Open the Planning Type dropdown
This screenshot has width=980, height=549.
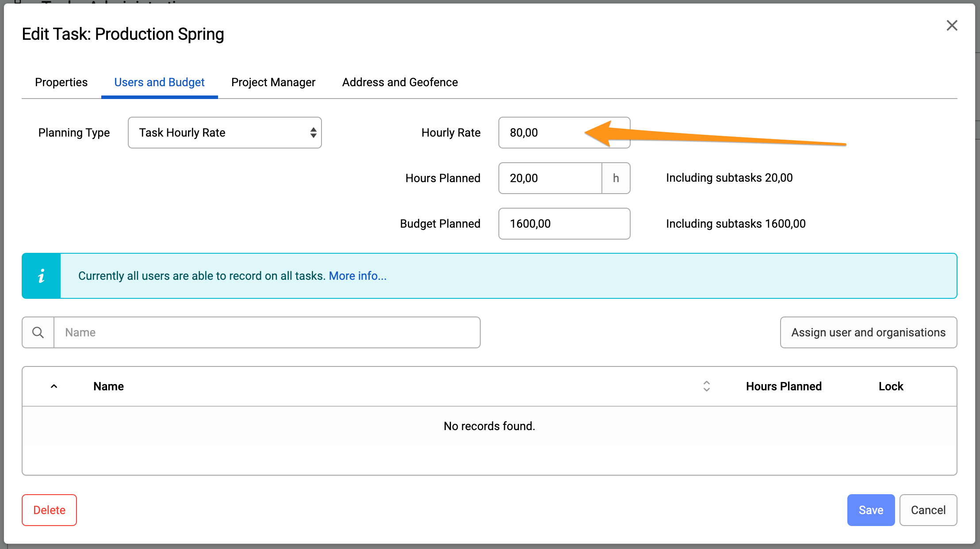(x=225, y=133)
